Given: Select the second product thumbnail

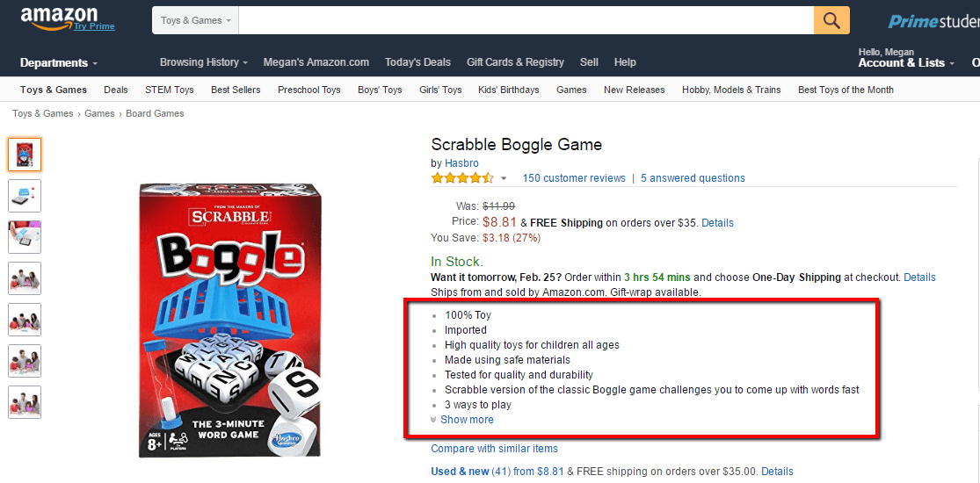Looking at the screenshot, I should 25,195.
